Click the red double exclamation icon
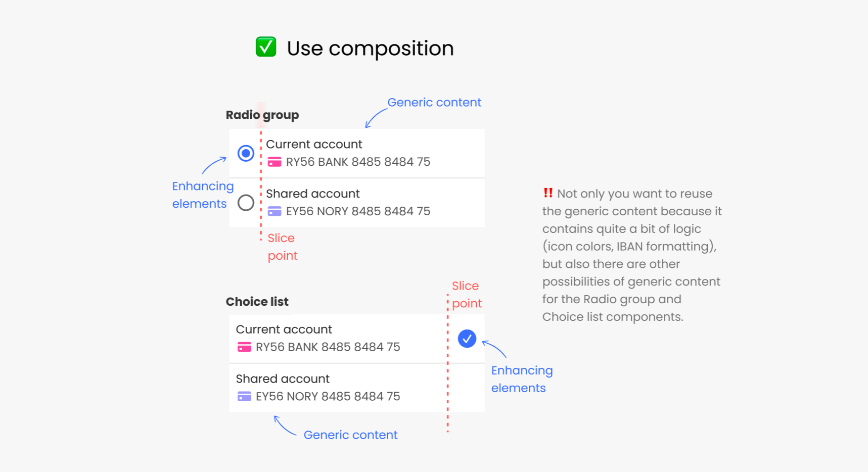Viewport: 868px width, 472px height. (548, 193)
